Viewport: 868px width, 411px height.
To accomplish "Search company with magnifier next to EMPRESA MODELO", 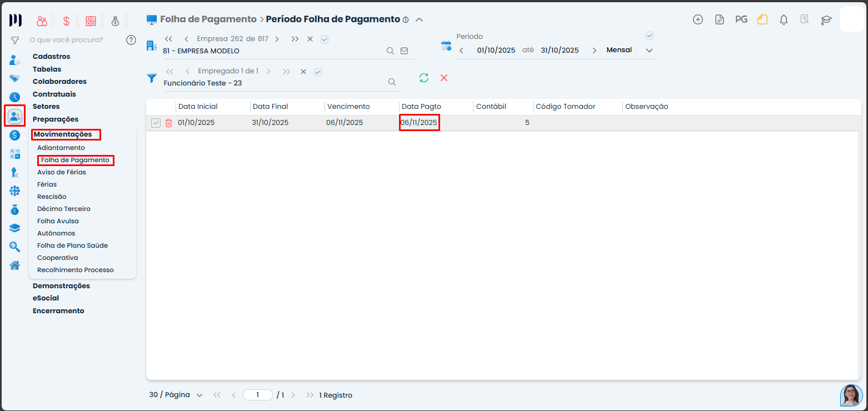I will (x=390, y=51).
